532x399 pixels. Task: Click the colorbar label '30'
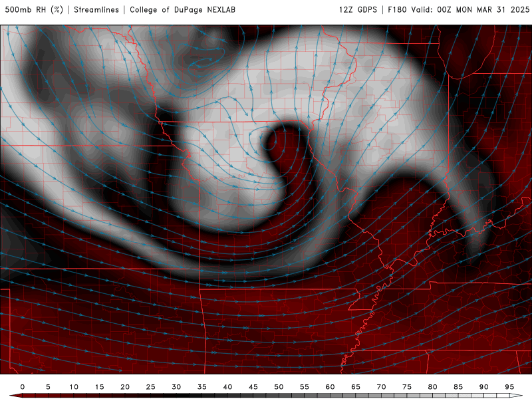176,387
